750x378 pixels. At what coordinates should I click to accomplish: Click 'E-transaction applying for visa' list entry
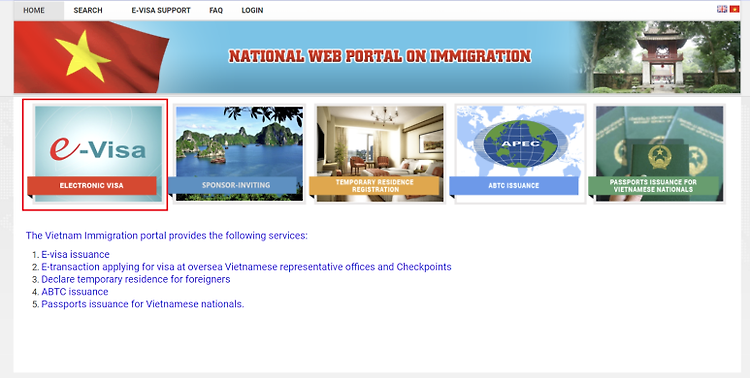246,267
